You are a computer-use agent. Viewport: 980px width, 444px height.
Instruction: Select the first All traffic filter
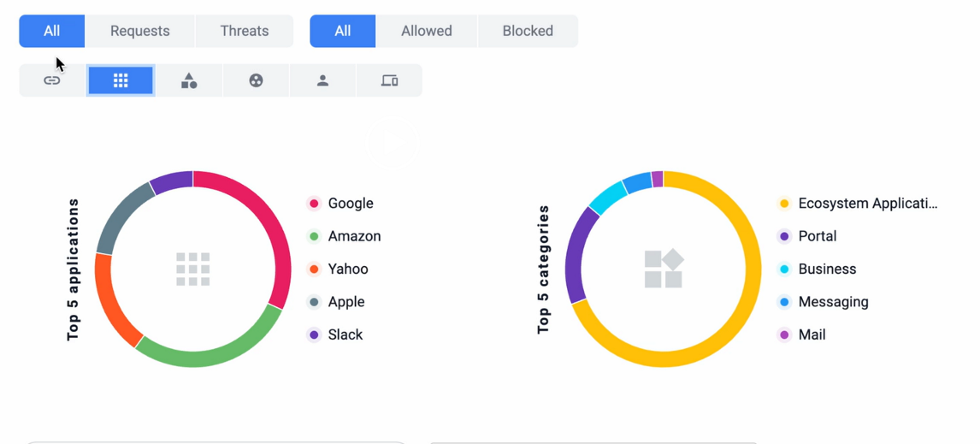(52, 31)
